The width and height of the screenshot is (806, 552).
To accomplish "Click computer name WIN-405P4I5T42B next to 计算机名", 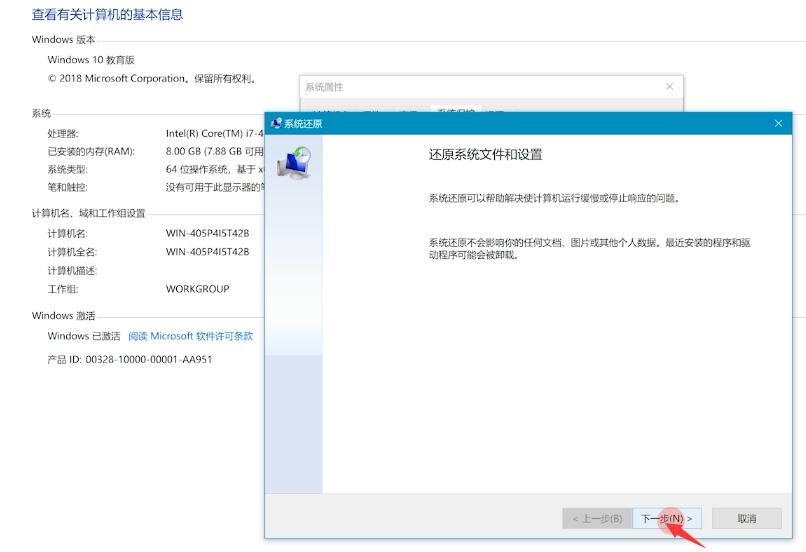I will 207,233.
